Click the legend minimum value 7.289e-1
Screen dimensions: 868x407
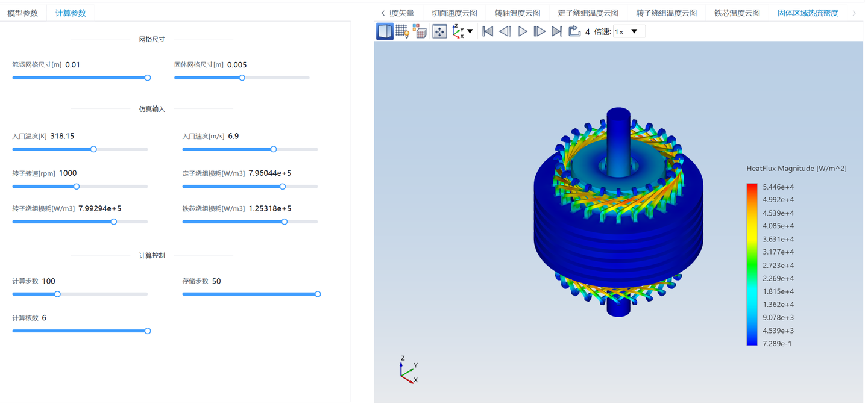click(777, 344)
